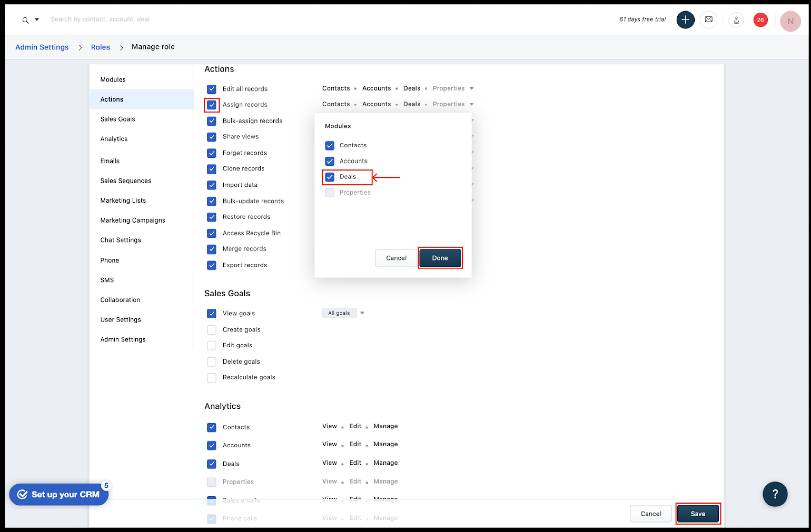811x532 pixels.
Task: Click Save to store role changes
Action: [698, 514]
